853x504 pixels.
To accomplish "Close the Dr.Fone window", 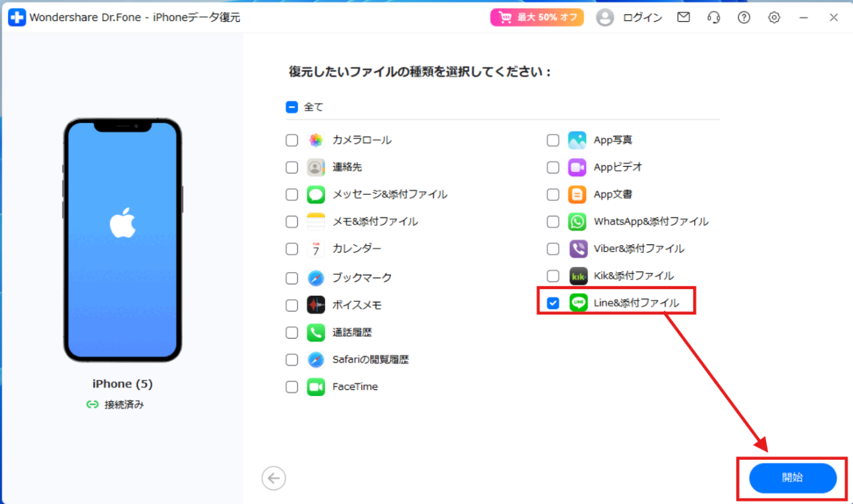I will coord(834,18).
